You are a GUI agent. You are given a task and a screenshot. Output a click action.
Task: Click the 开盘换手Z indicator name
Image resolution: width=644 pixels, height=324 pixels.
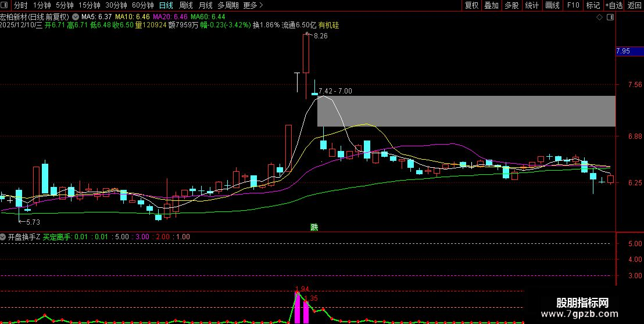(x=24, y=237)
